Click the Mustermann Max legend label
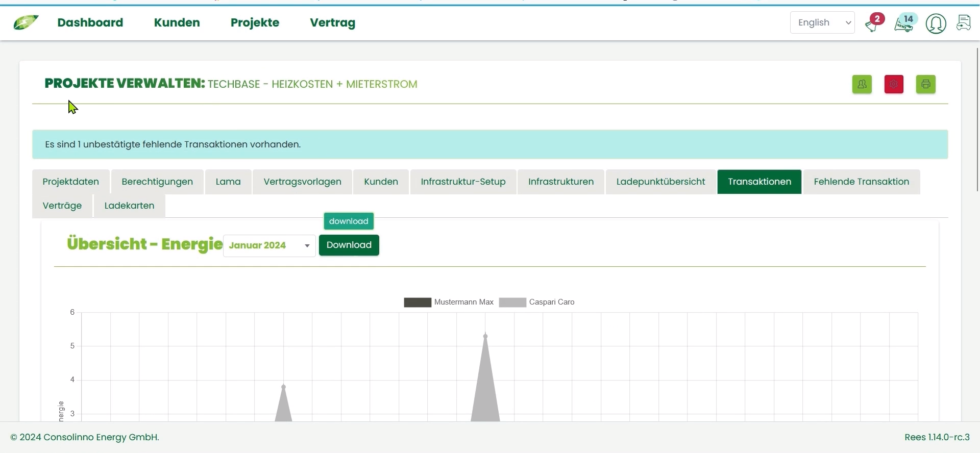 [x=464, y=302]
